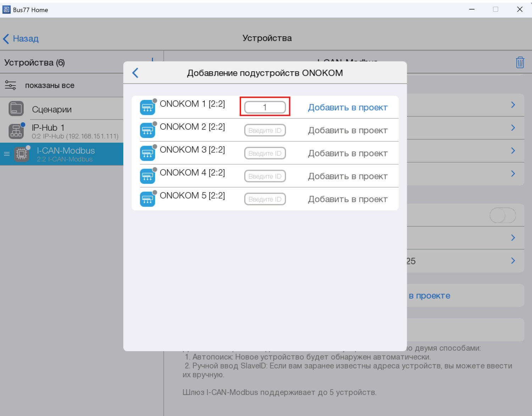Click the ID input field for ONOKOM 2
The image size is (532, 416).
point(265,131)
